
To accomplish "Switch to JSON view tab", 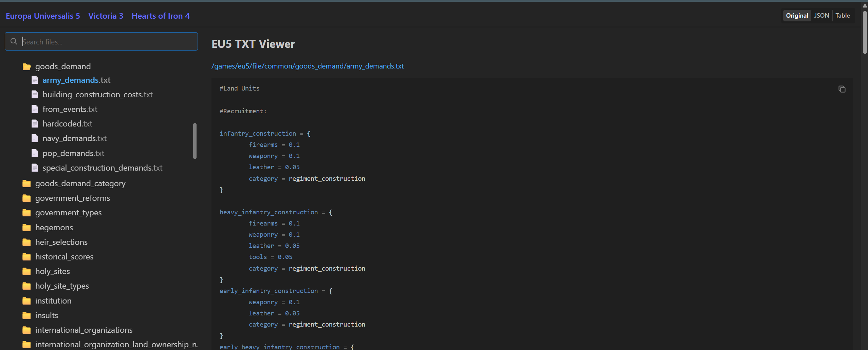I will coord(821,16).
